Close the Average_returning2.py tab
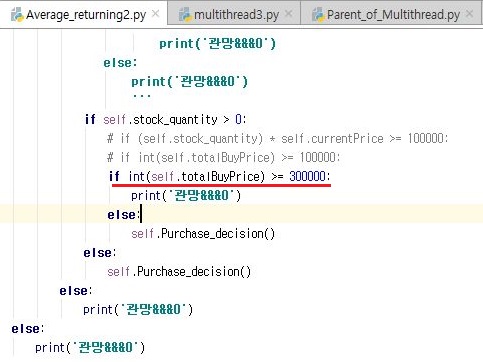The width and height of the screenshot is (483, 362). 155,14
